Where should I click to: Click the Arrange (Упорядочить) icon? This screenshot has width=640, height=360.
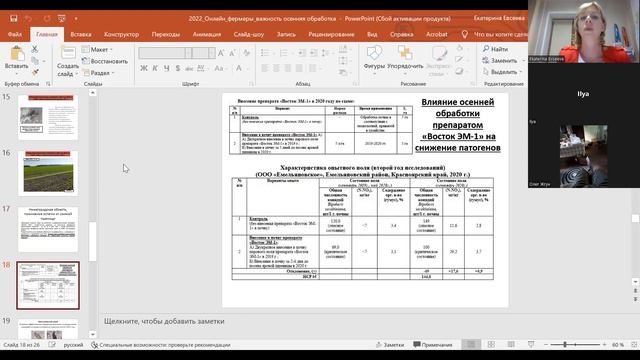(x=405, y=53)
